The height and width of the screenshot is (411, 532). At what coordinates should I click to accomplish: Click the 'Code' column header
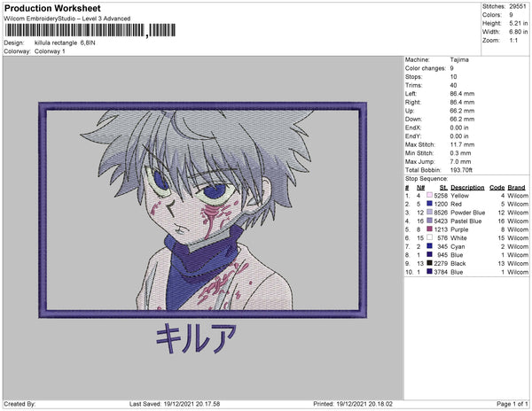pyautogui.click(x=497, y=188)
